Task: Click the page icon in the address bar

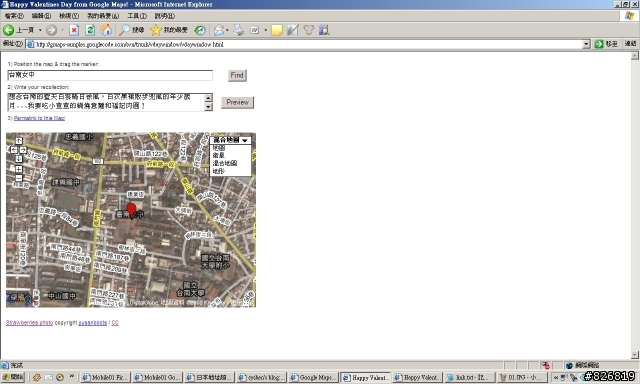Action: [x=30, y=44]
